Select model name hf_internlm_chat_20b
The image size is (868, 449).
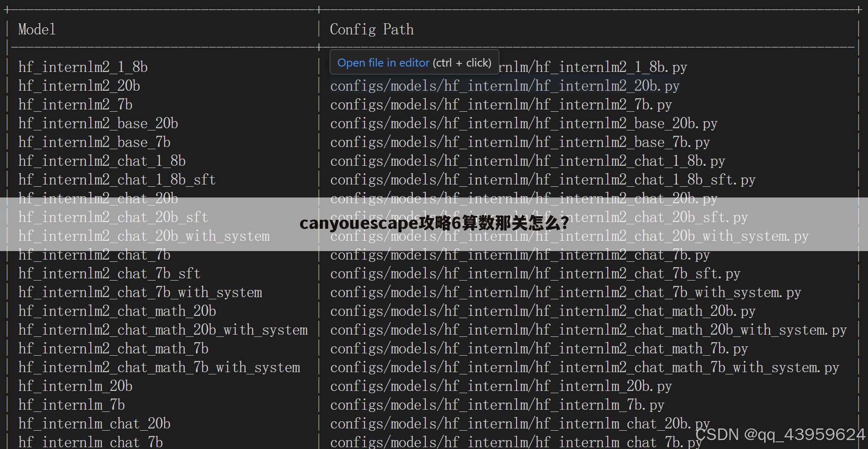click(x=94, y=424)
